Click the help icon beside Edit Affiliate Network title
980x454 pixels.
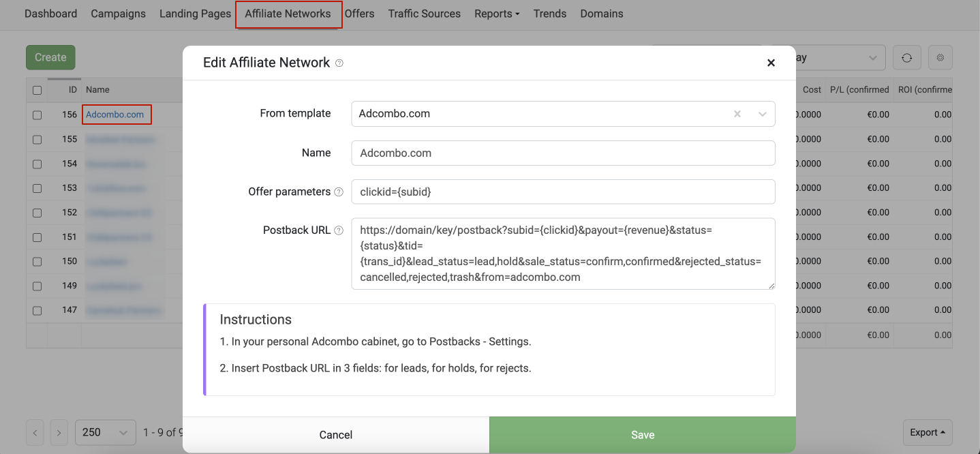click(339, 63)
